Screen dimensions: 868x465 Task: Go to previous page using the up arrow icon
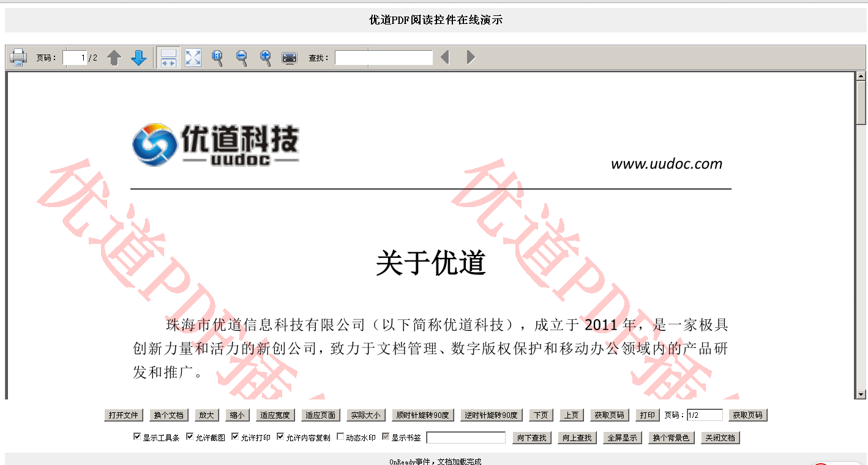114,57
